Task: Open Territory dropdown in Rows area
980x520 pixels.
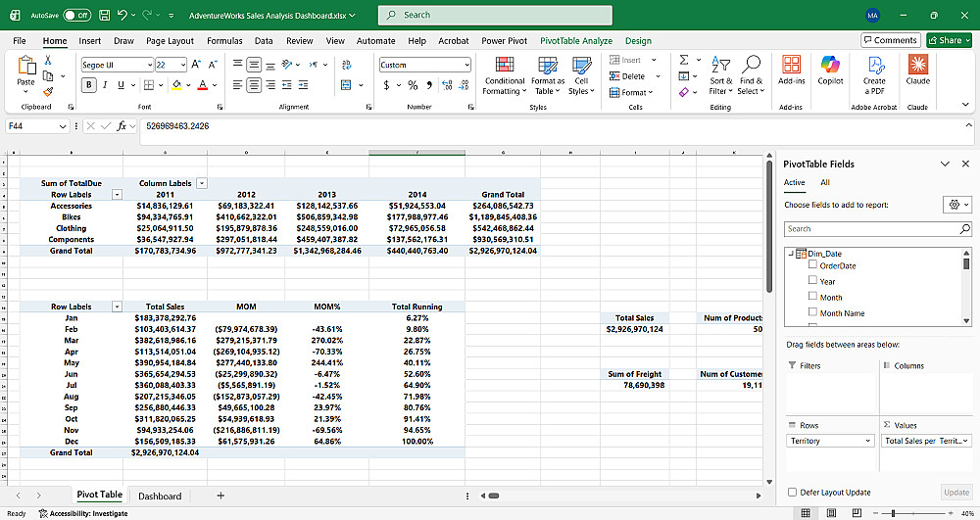Action: point(829,441)
